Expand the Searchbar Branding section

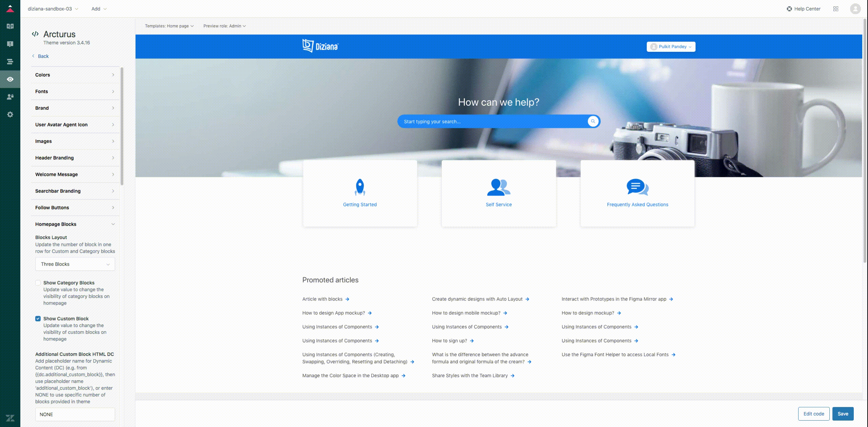[75, 191]
